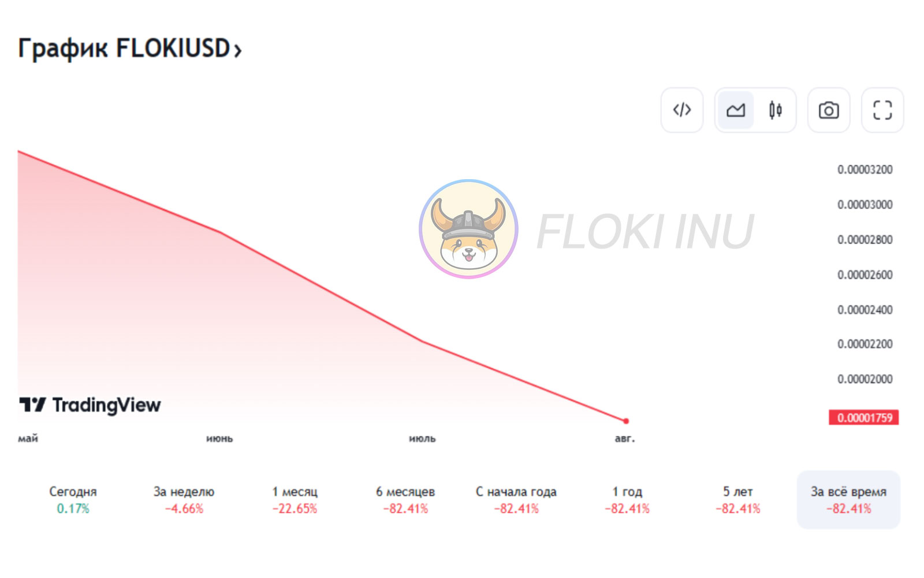Viewport: 924px width, 578px height.
Task: Take a chart snapshot with camera icon
Action: [x=828, y=110]
